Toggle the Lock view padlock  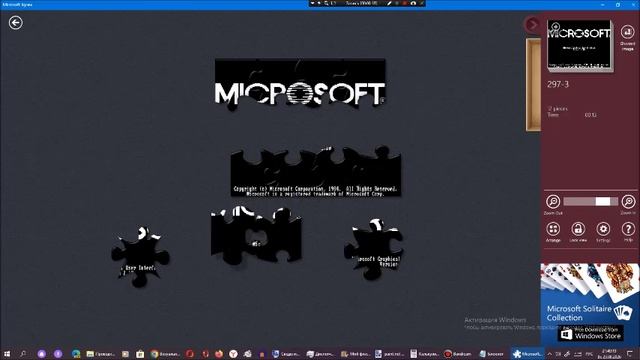578,229
